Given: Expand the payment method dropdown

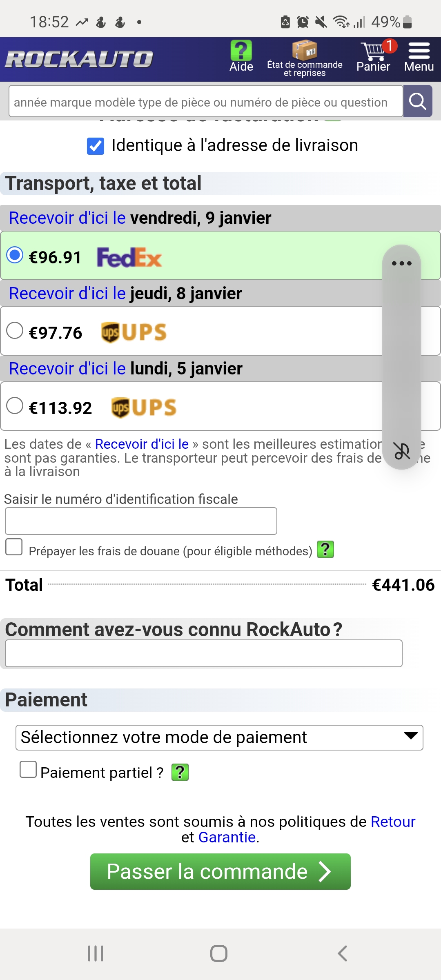Looking at the screenshot, I should [x=219, y=737].
